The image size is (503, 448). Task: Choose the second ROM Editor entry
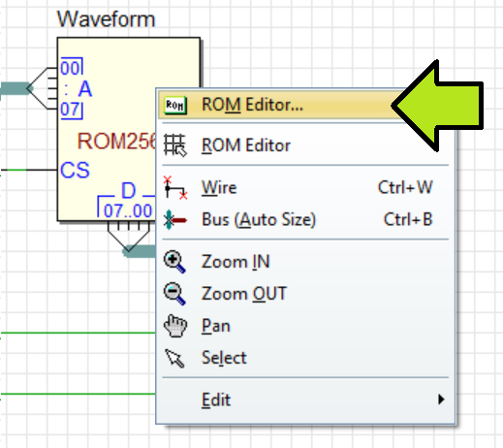click(305, 145)
